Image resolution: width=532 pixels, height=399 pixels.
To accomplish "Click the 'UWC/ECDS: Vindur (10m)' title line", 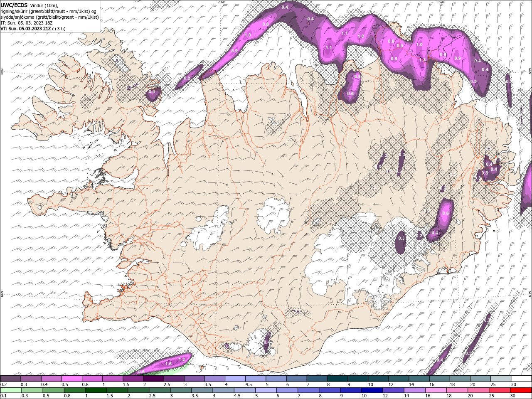I will point(30,5).
